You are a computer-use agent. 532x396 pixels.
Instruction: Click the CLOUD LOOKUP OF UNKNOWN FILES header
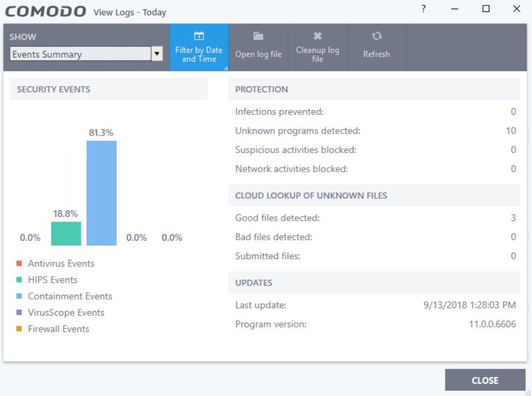point(374,196)
